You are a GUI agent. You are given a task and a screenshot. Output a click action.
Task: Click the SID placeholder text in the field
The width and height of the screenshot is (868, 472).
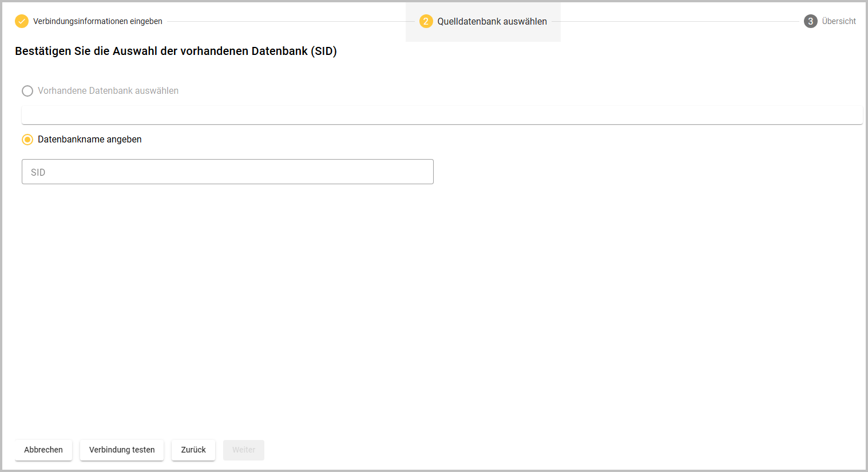[x=38, y=172]
